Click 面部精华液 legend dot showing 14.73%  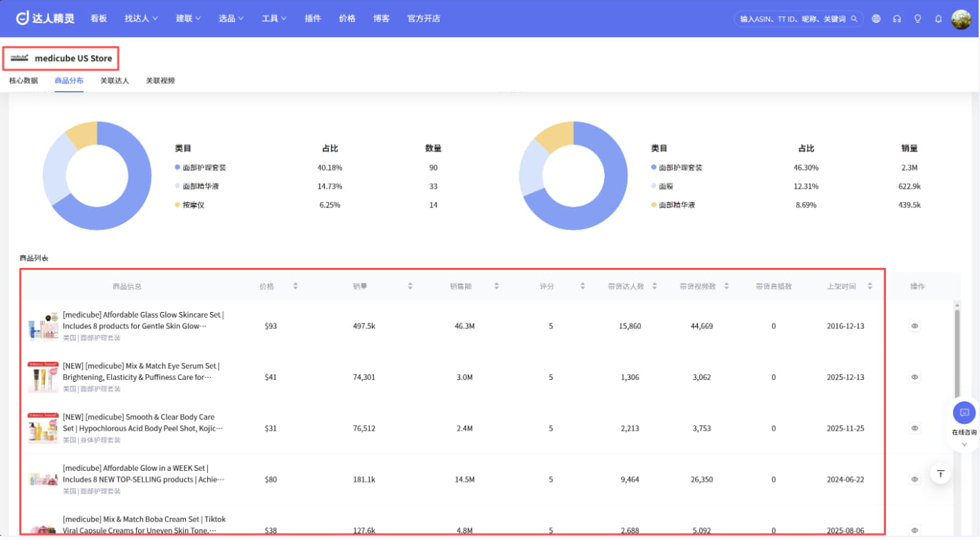coord(177,187)
